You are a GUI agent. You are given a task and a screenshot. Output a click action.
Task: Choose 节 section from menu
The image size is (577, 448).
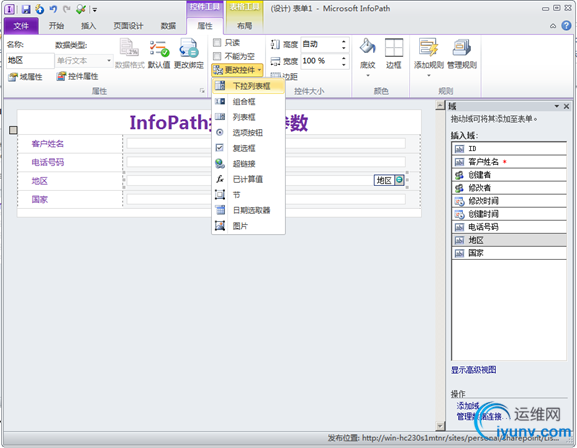click(x=248, y=194)
